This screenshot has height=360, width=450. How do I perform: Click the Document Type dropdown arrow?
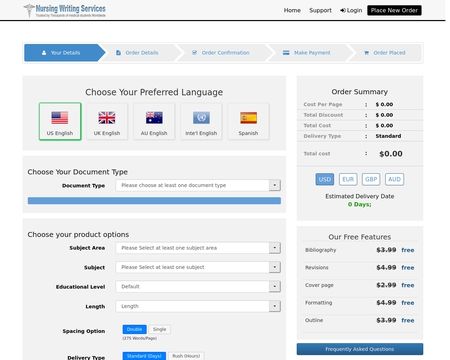[x=275, y=185]
